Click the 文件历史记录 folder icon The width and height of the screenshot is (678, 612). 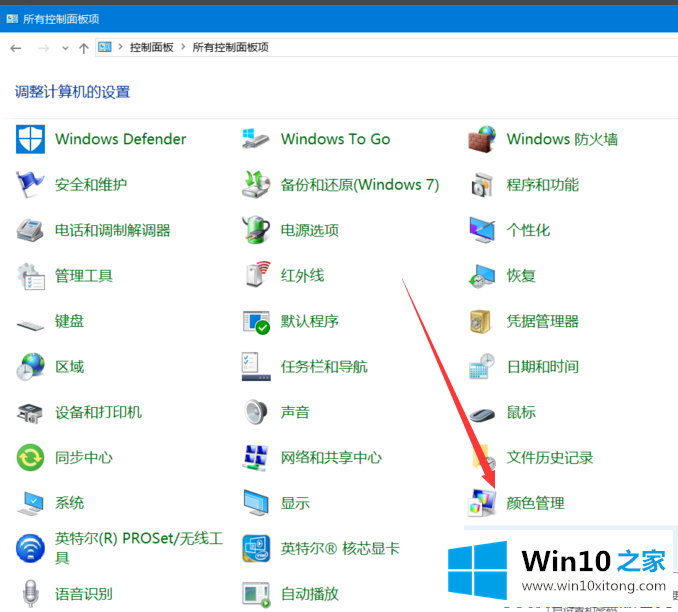(484, 458)
